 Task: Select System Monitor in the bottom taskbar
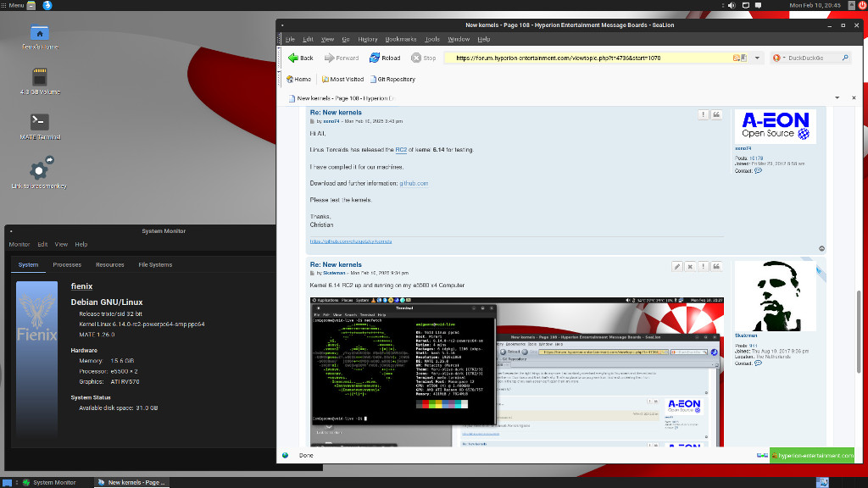tap(48, 482)
